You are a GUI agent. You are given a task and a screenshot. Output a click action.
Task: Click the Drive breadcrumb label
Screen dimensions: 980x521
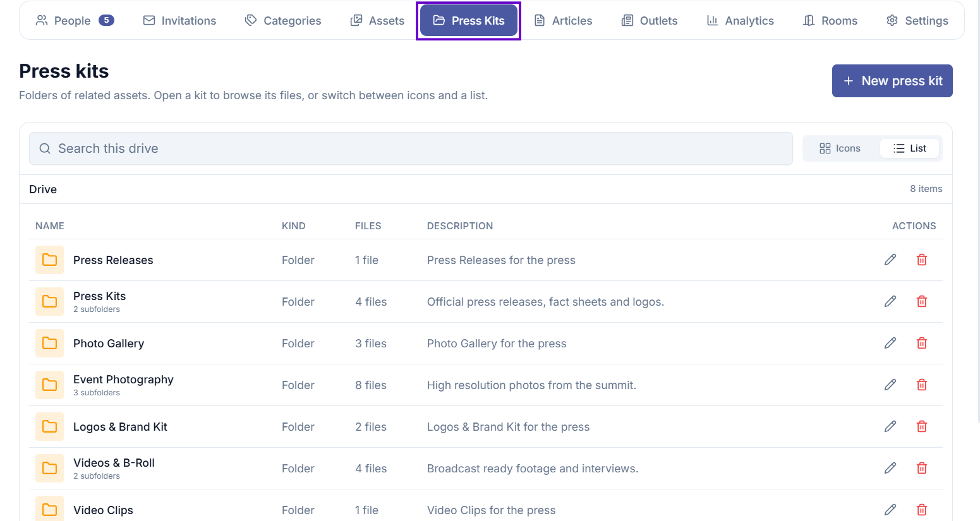43,189
